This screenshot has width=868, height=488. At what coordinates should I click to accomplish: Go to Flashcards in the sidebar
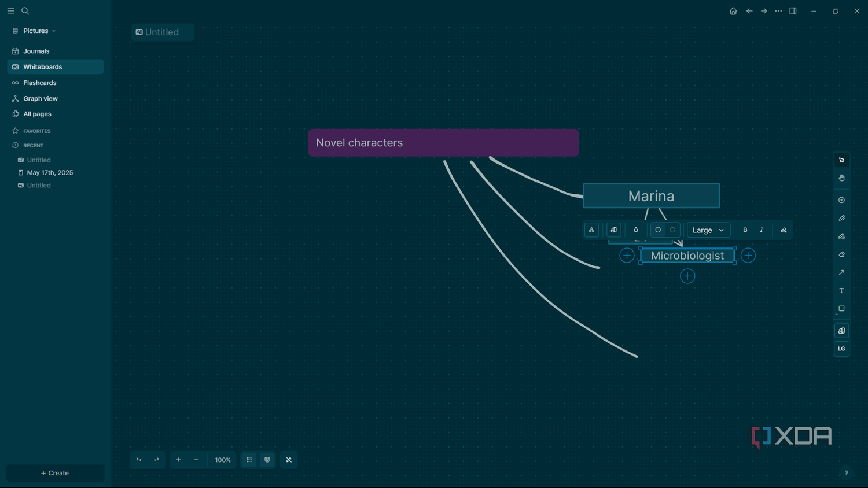point(56,83)
